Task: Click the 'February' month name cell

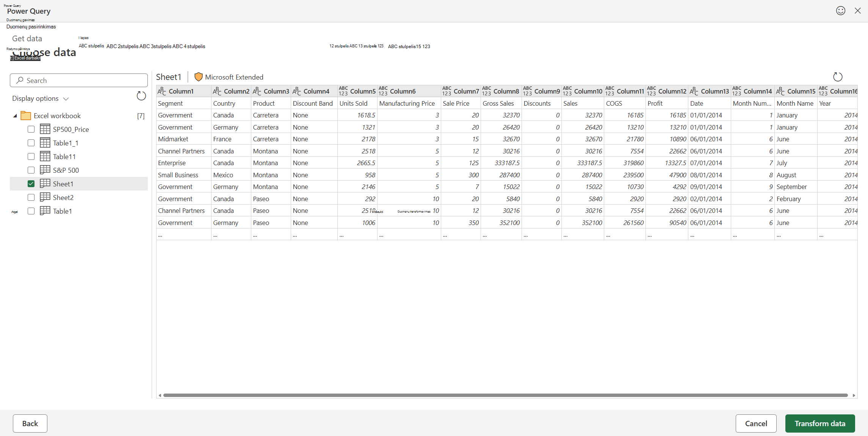Action: point(796,199)
